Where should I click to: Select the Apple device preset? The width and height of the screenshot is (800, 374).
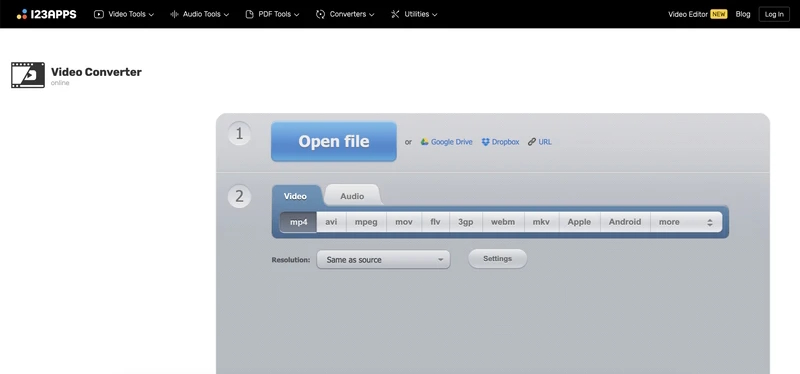(580, 222)
